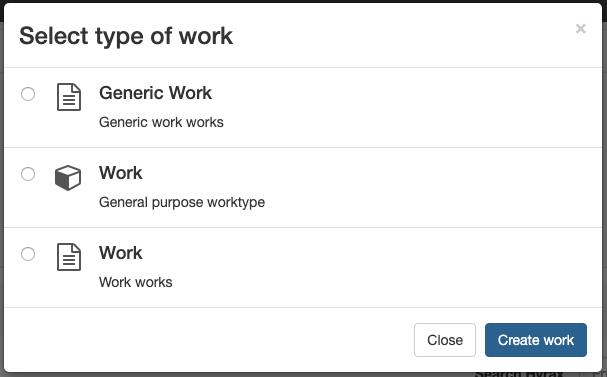Click the Generic Work title label

155,93
